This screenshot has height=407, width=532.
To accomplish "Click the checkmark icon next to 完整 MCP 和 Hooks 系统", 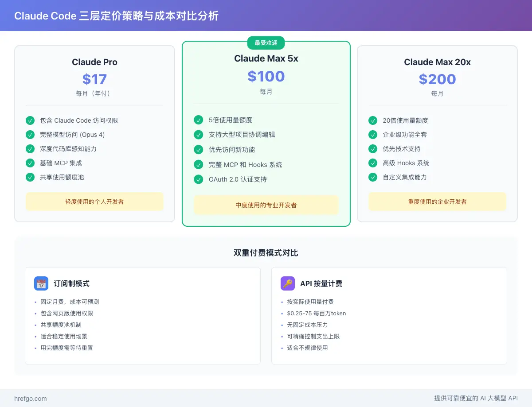I will [199, 165].
